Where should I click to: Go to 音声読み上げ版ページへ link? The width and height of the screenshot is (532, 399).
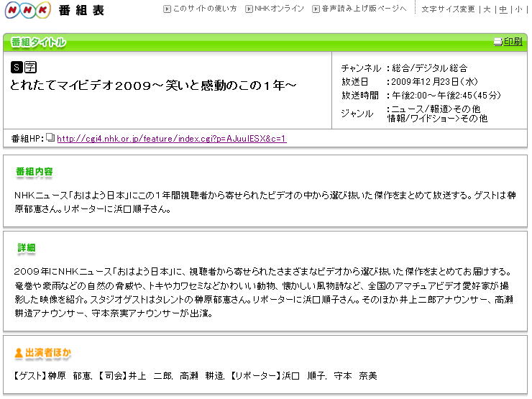364,9
